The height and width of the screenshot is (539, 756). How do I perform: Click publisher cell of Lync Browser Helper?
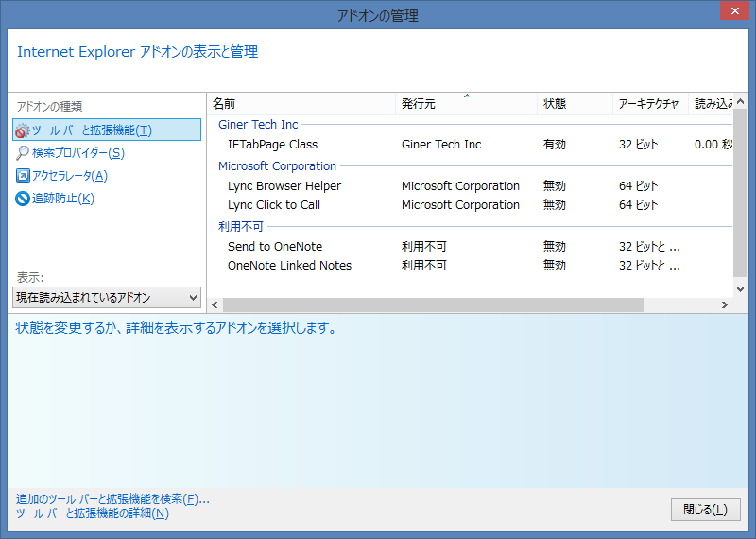point(460,185)
